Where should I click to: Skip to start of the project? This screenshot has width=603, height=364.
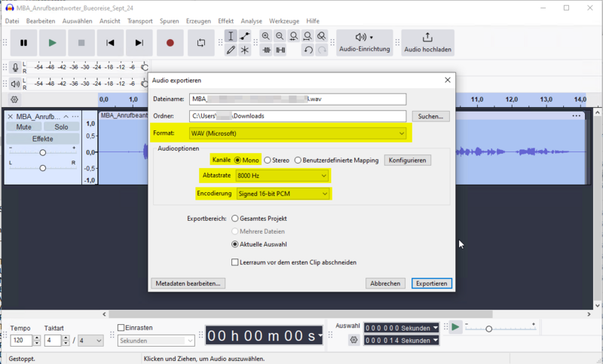click(110, 43)
